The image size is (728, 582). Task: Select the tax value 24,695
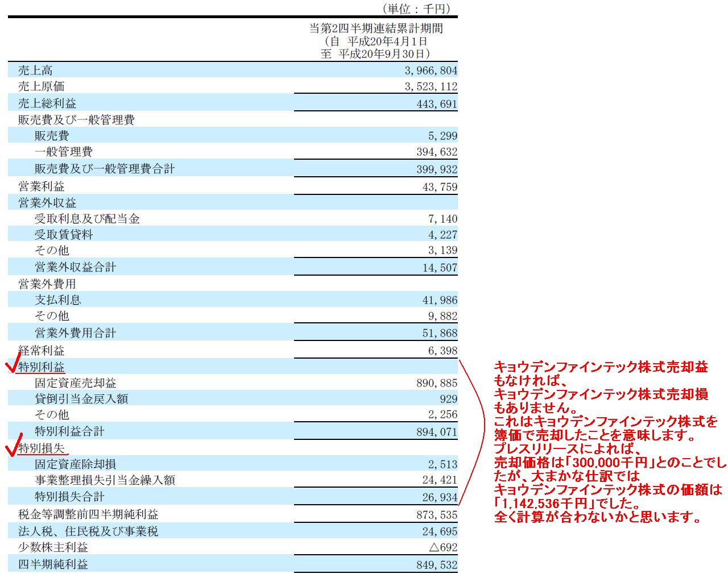pos(441,531)
